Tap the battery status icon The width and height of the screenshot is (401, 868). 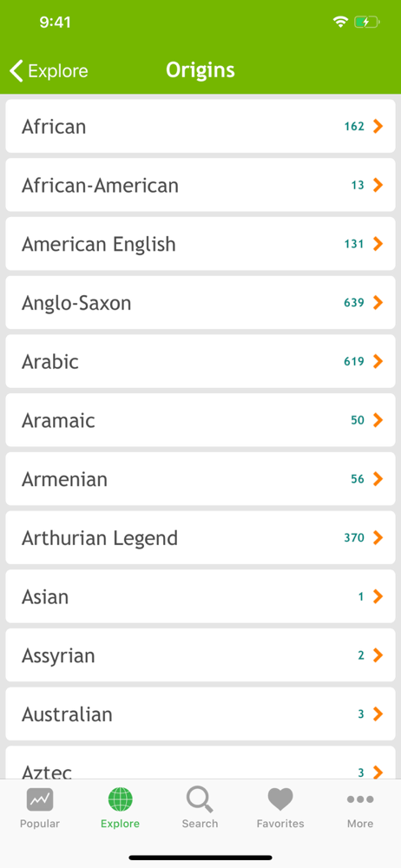click(x=366, y=23)
